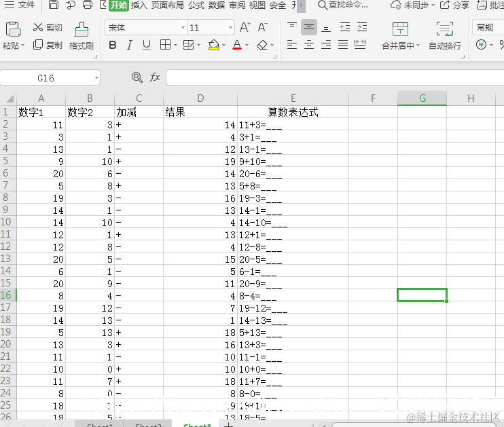
Task: Click Wrap Text (自动换行) button
Action: pyautogui.click(x=445, y=36)
